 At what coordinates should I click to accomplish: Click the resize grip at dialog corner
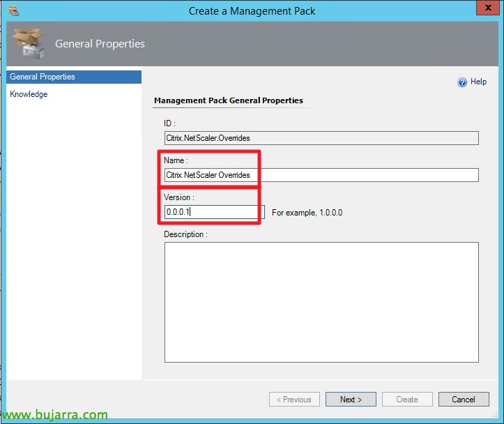pos(495,415)
